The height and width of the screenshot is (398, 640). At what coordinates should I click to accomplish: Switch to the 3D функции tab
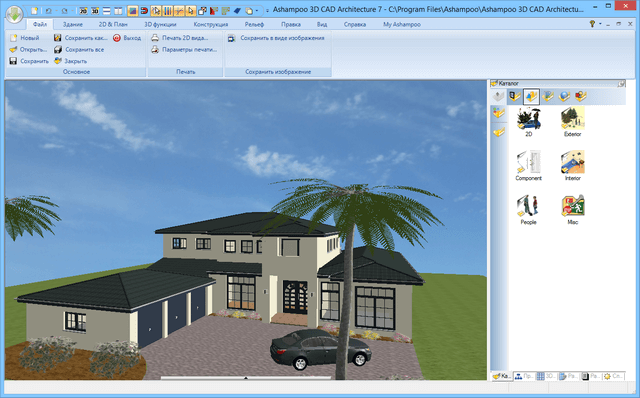pyautogui.click(x=160, y=24)
